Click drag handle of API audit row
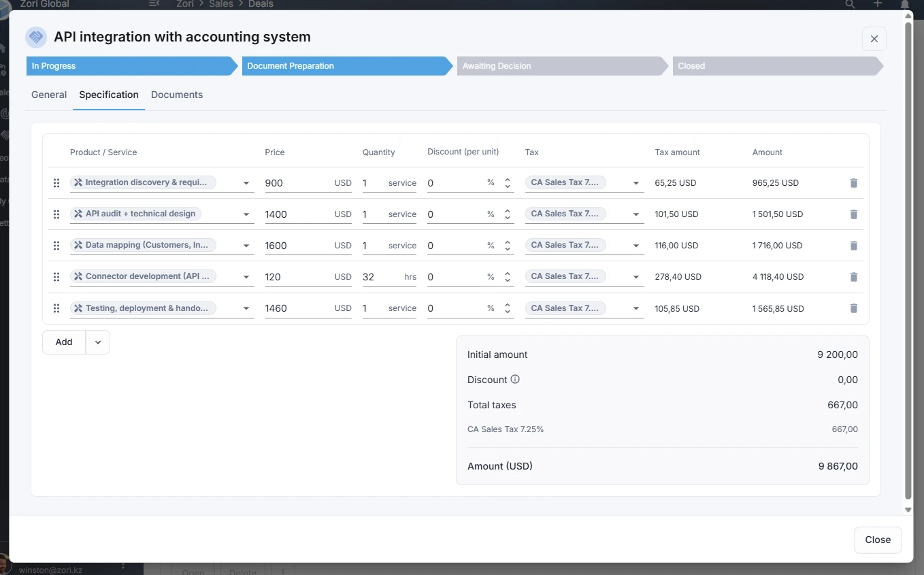The width and height of the screenshot is (924, 575). click(56, 214)
